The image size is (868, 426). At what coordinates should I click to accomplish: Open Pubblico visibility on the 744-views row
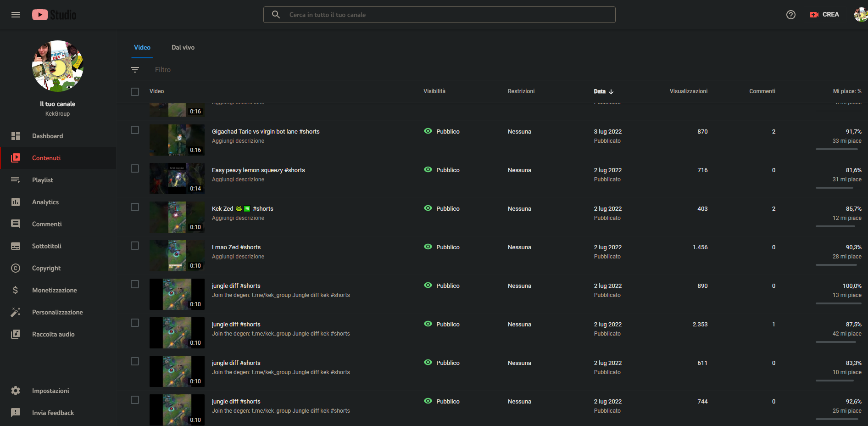(442, 401)
